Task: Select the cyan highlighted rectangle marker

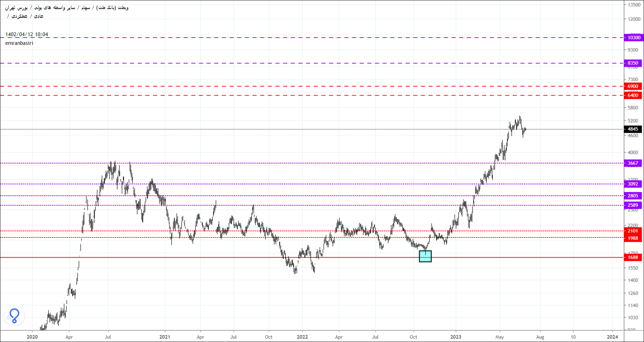Action: click(425, 256)
